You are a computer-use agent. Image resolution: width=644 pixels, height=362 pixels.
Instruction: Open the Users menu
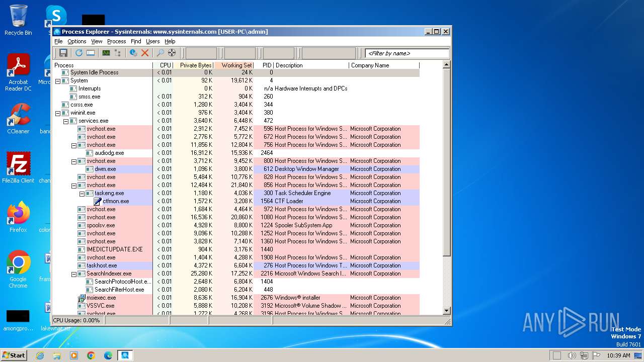click(152, 41)
